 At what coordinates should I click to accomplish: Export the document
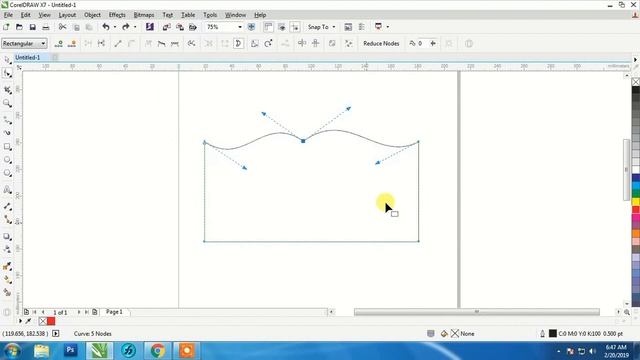(x=180, y=27)
